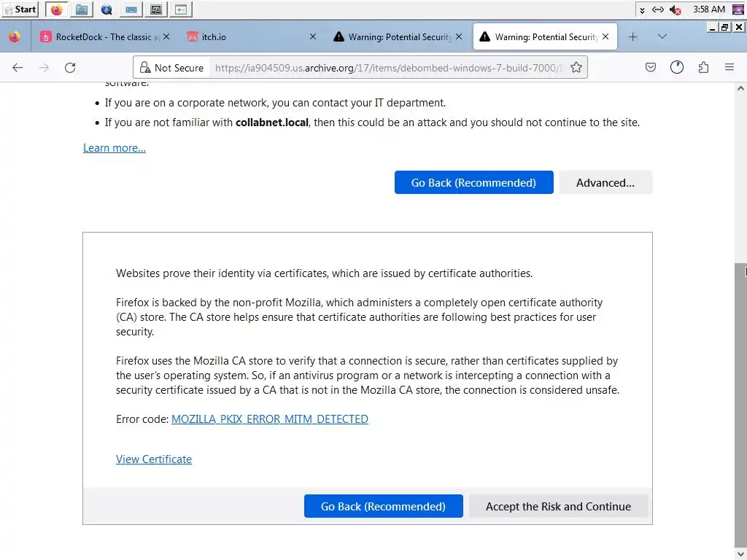This screenshot has height=560, width=747.
Task: Open the terminal-style taskbar icon
Action: [181, 9]
